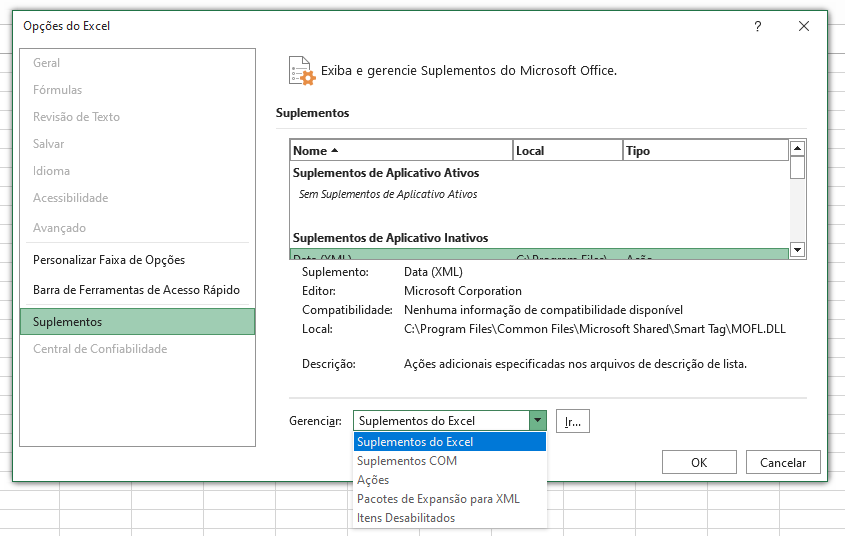Click the compatibility information text

[543, 310]
